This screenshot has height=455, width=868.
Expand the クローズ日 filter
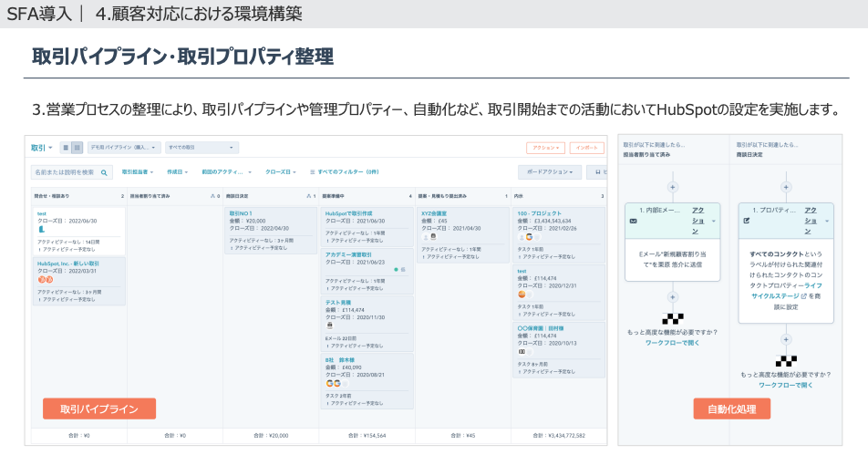280,172
